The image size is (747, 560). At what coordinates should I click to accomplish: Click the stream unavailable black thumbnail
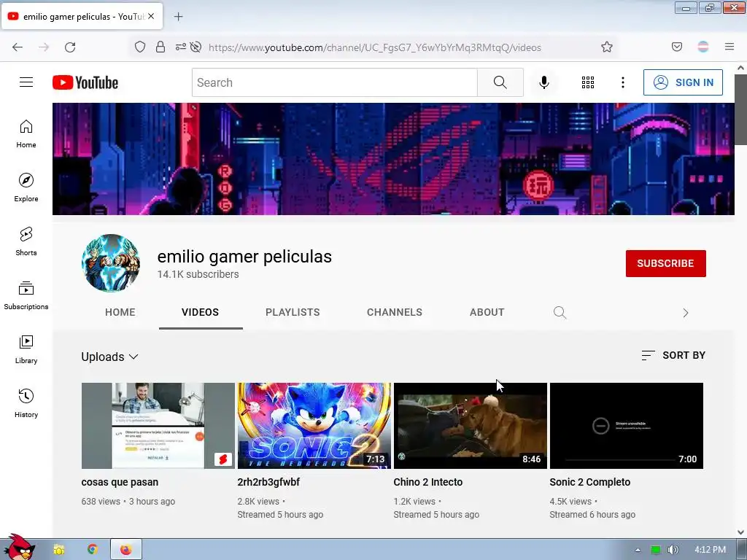point(627,426)
